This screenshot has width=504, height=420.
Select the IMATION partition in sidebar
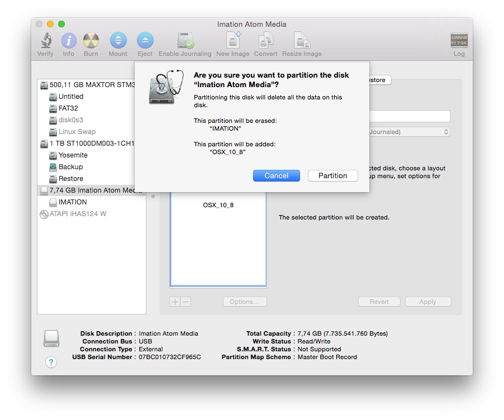(73, 202)
